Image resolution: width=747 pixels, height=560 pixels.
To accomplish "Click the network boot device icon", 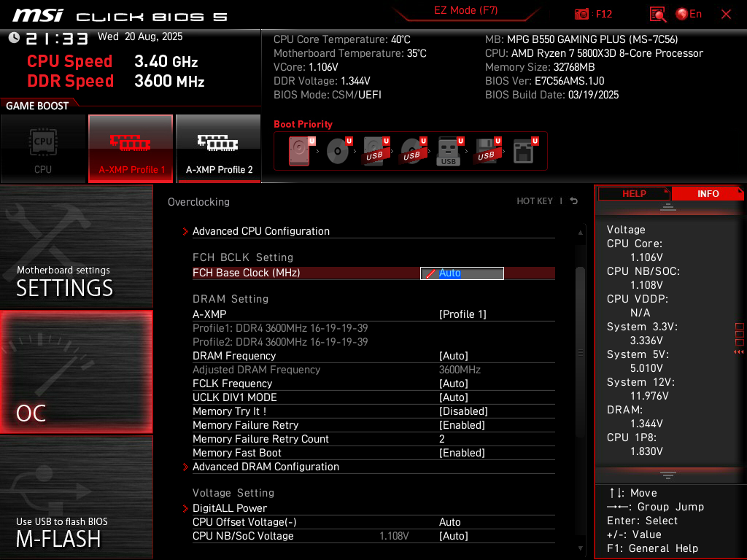I will tap(524, 149).
